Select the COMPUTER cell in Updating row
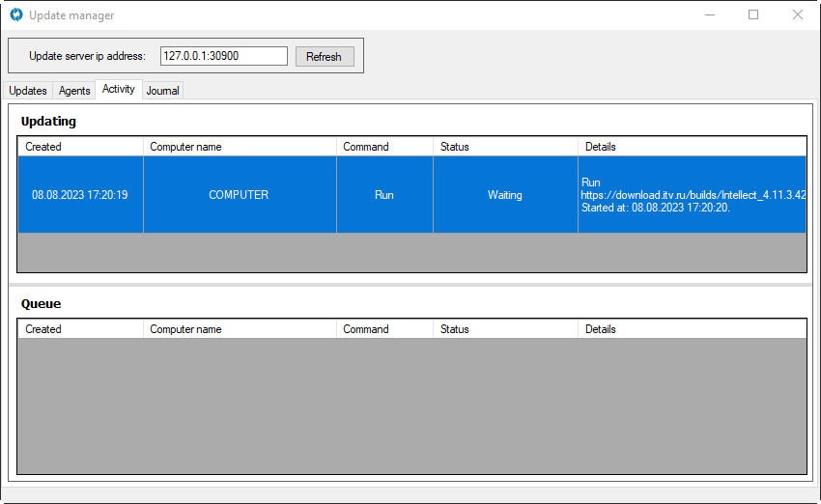The width and height of the screenshot is (821, 504). (239, 195)
